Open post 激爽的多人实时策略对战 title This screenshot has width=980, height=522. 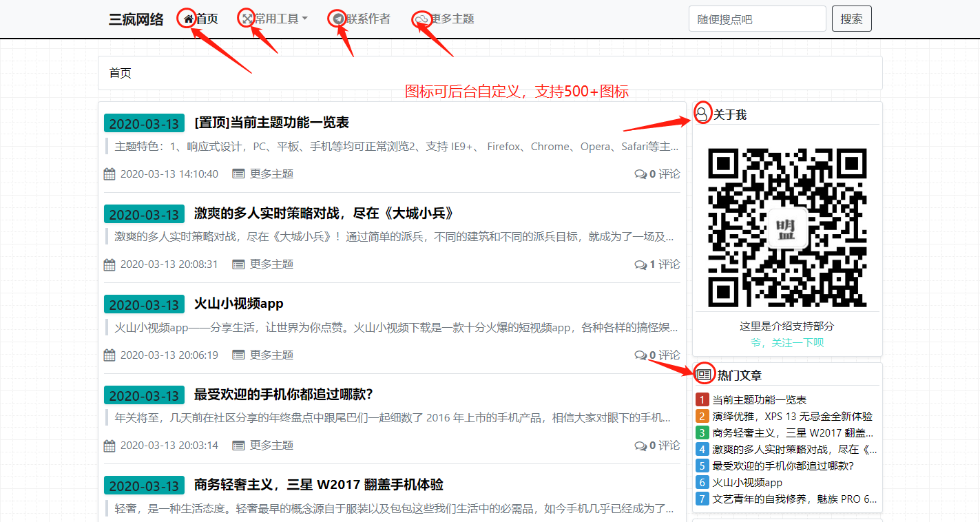pos(324,213)
